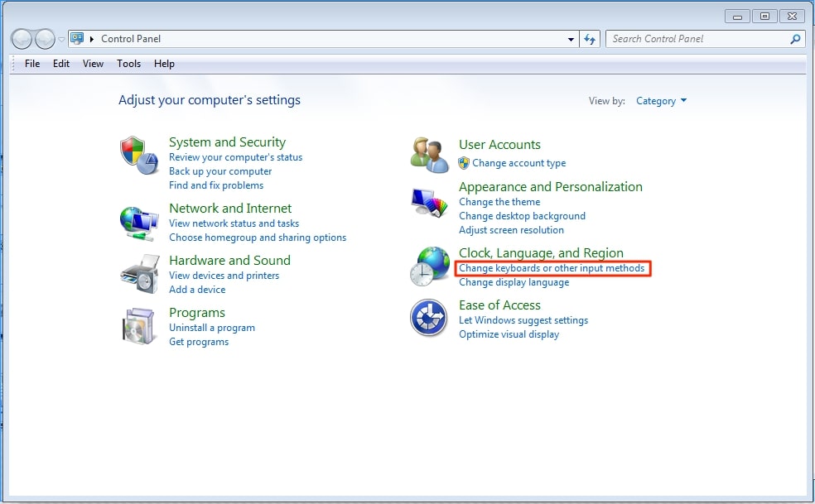Open the Help menu
The image size is (815, 504).
tap(164, 64)
